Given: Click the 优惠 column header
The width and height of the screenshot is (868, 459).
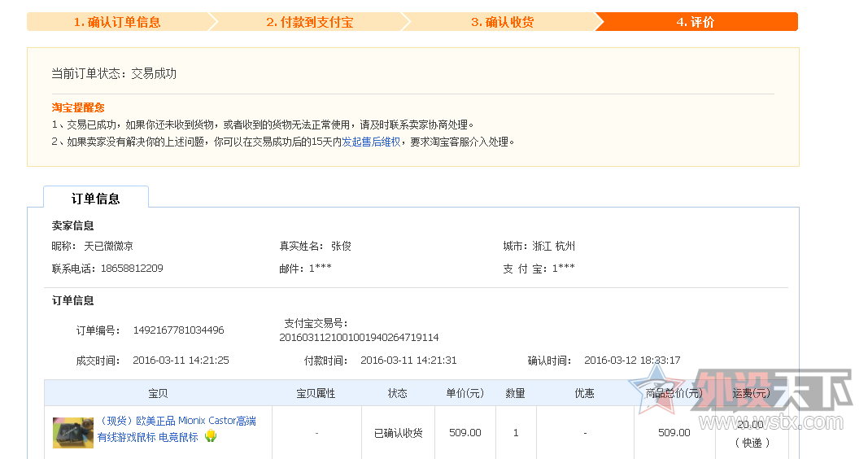Looking at the screenshot, I should 585,393.
